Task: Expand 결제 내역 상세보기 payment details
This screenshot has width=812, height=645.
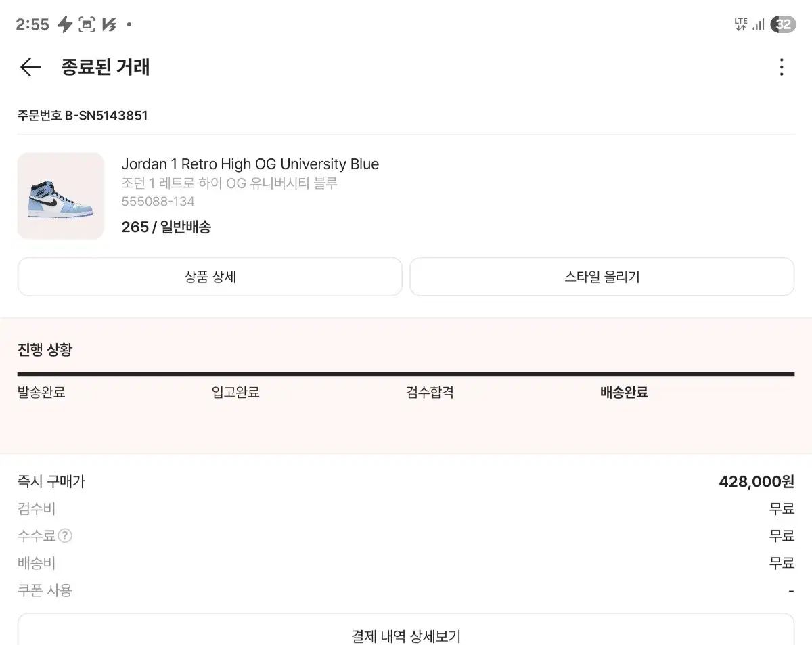Action: point(406,636)
